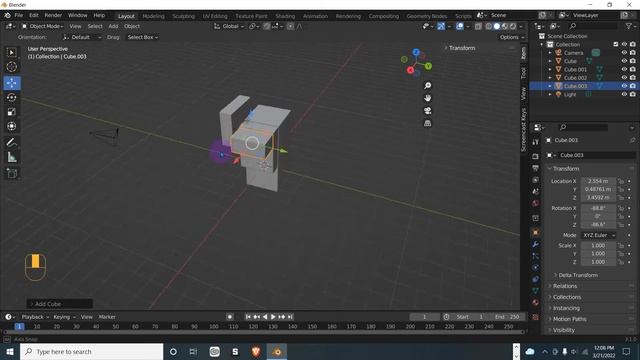Toggle auto keying record button in timeline
This screenshot has width=640, height=360.
click(230, 317)
